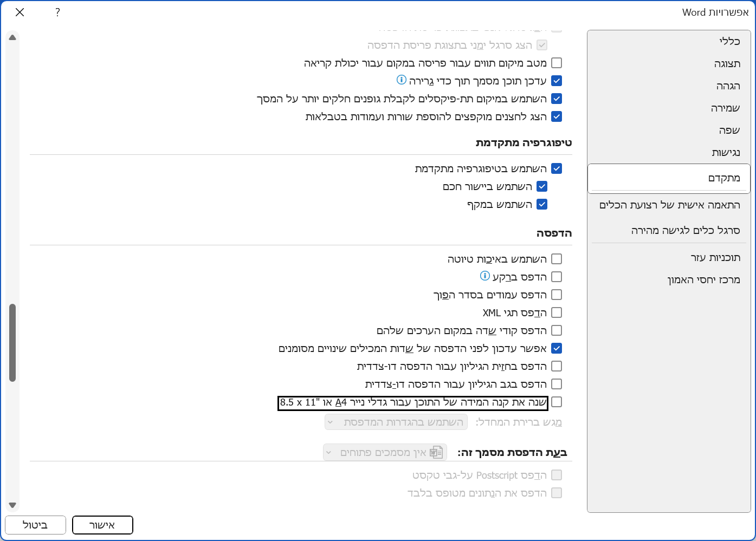
Task: Toggle 'הדפס תגי XML' checkbox
Action: 557,312
